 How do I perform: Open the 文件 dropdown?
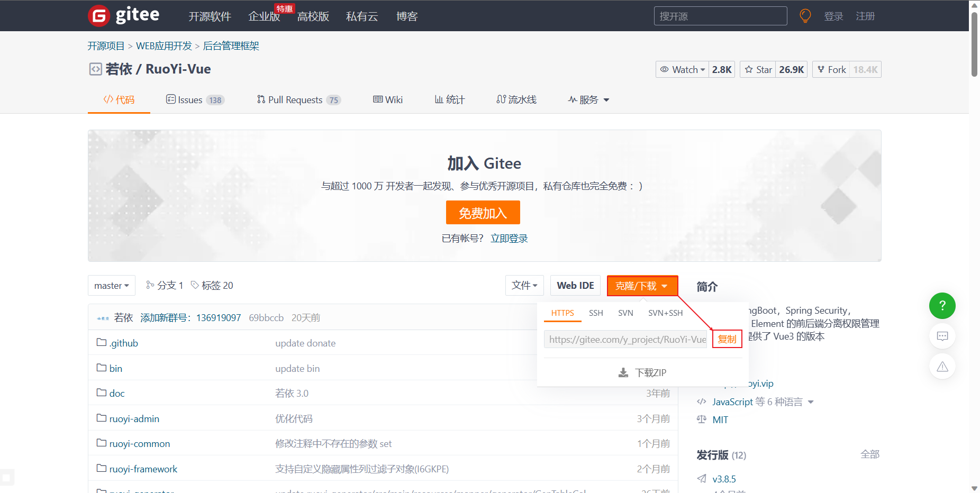[524, 285]
